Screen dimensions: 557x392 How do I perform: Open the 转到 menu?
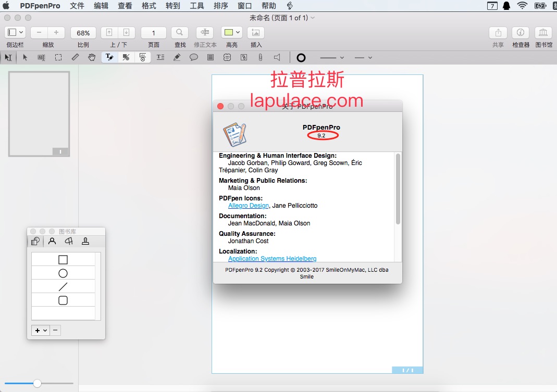click(x=172, y=6)
